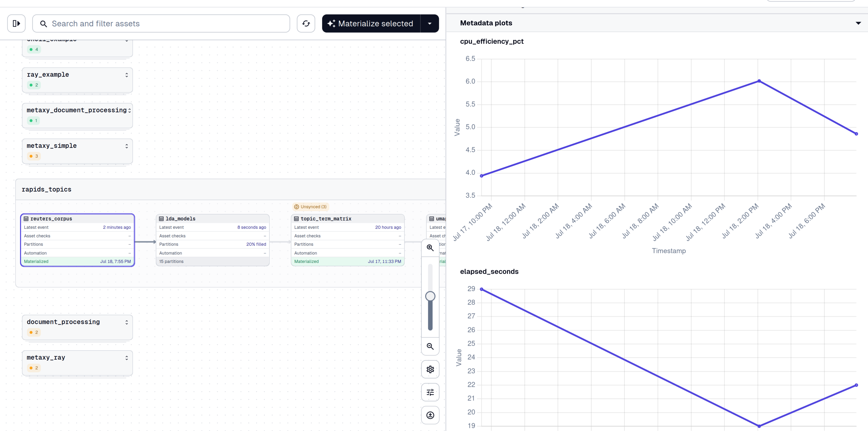Image resolution: width=868 pixels, height=431 pixels.
Task: Open graph settings gear icon
Action: pos(430,369)
